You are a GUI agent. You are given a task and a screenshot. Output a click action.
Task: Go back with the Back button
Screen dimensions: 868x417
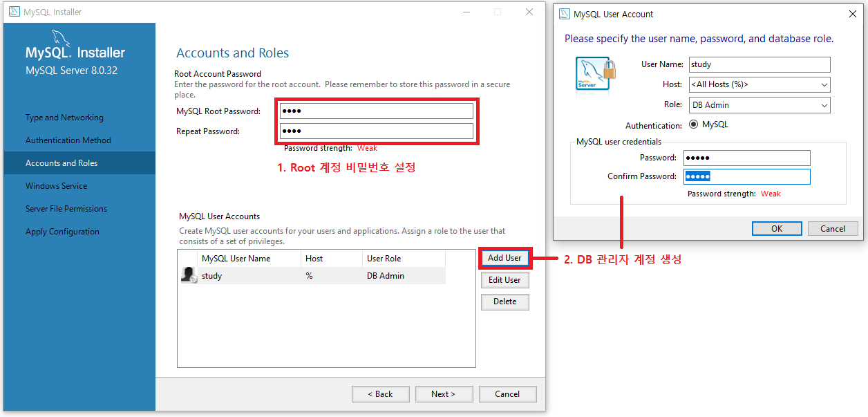pos(380,394)
